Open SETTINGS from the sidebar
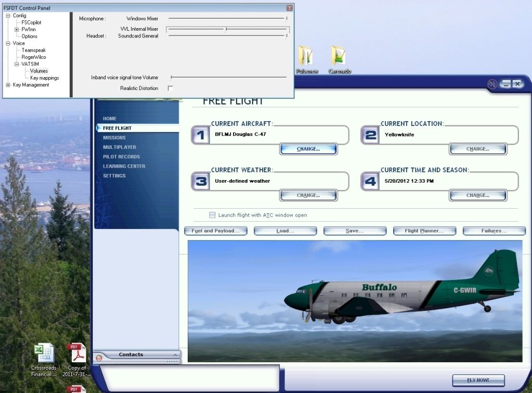This screenshot has width=532, height=393. (114, 175)
